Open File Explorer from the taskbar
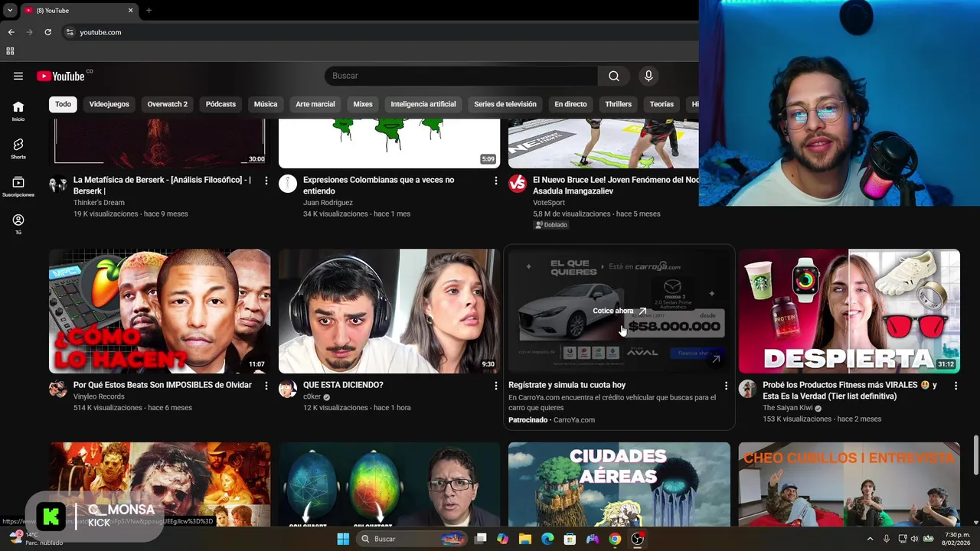 click(x=524, y=539)
